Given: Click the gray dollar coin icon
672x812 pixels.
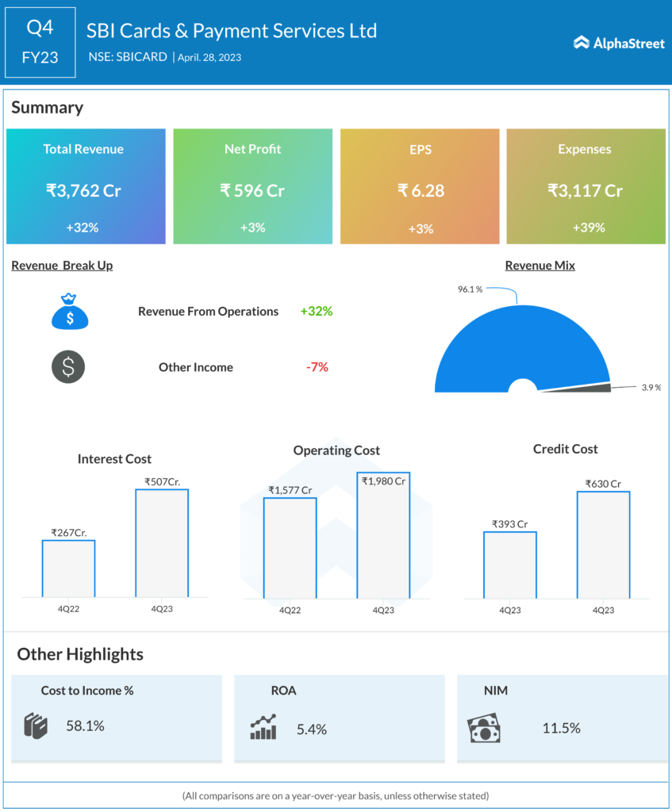Looking at the screenshot, I should coord(68,367).
